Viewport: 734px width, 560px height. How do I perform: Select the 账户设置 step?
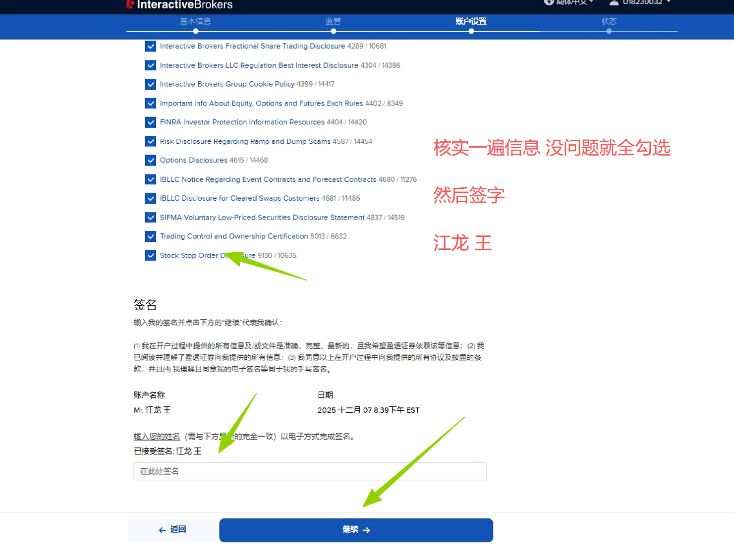(471, 21)
